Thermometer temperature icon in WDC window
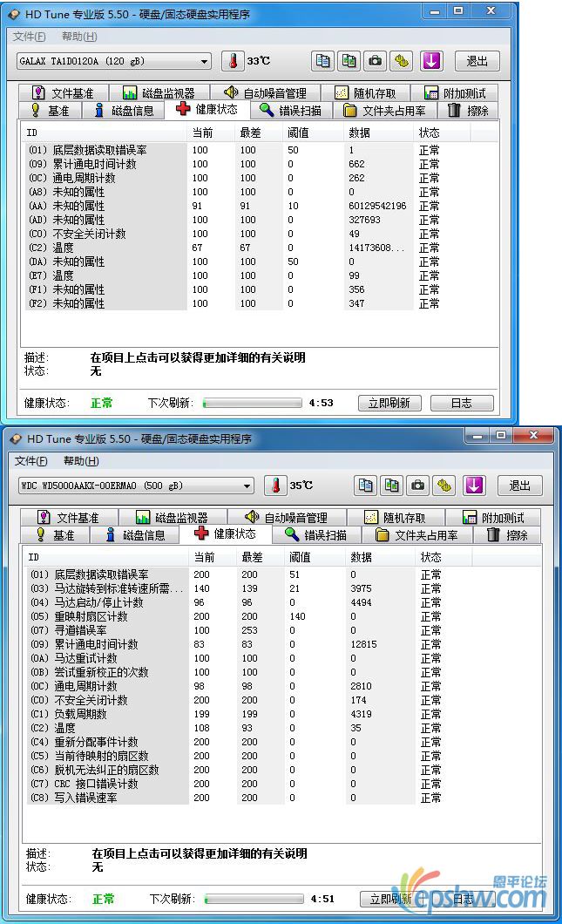Image resolution: width=562 pixels, height=924 pixels. [275, 485]
